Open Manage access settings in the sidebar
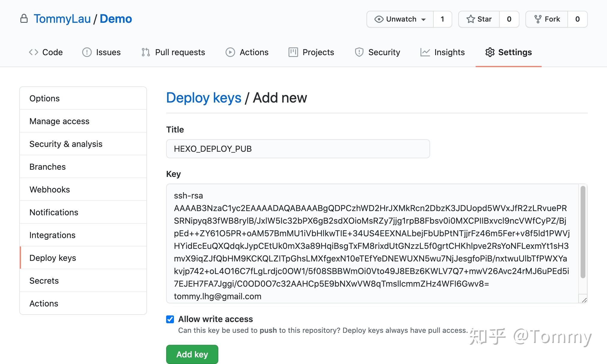Screen dimensions: 607x364 coord(59,121)
